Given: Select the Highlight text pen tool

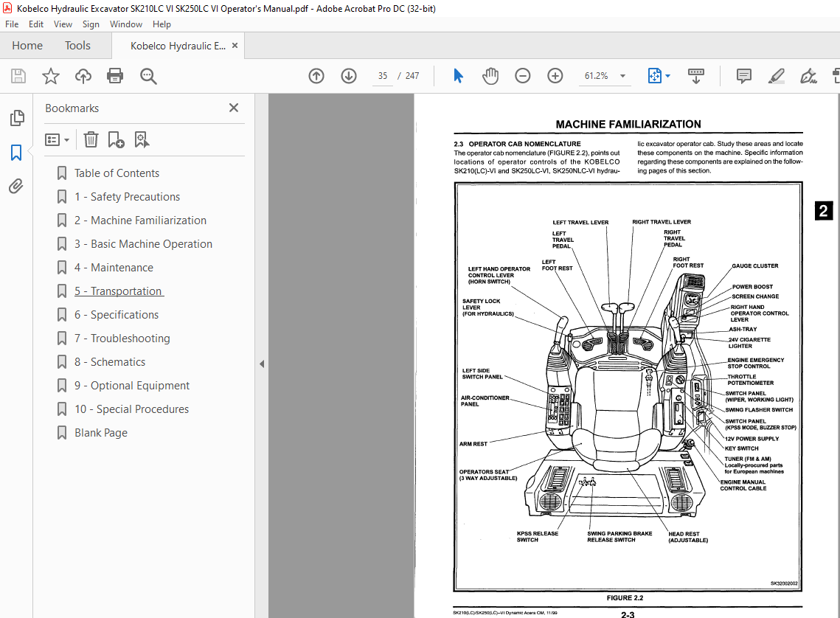Looking at the screenshot, I should point(777,76).
